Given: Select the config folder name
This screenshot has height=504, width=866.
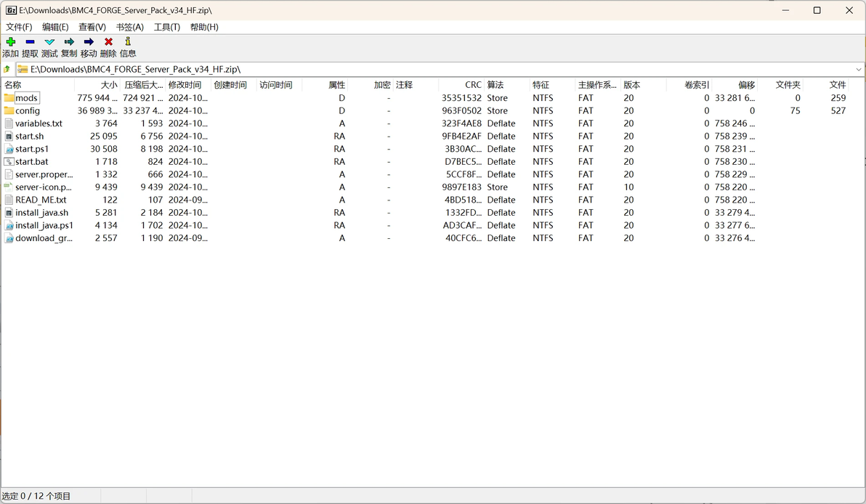Looking at the screenshot, I should (28, 110).
